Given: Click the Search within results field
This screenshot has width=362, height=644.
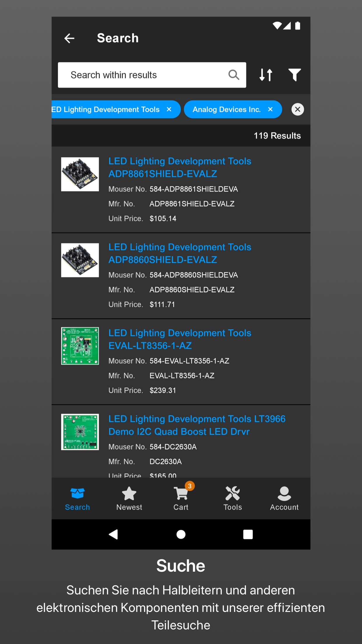Looking at the screenshot, I should click(x=152, y=75).
